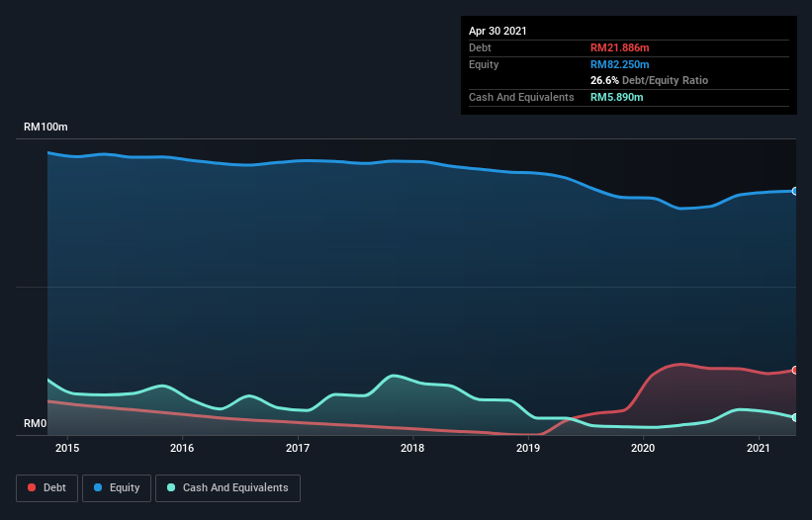Select the 2017 x-axis label
Image resolution: width=812 pixels, height=520 pixels.
pyautogui.click(x=298, y=449)
